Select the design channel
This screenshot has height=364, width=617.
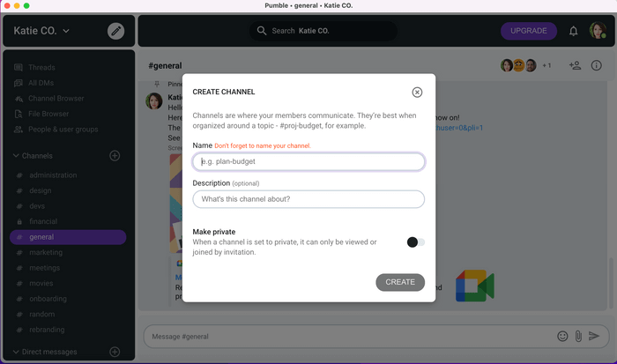(68, 190)
